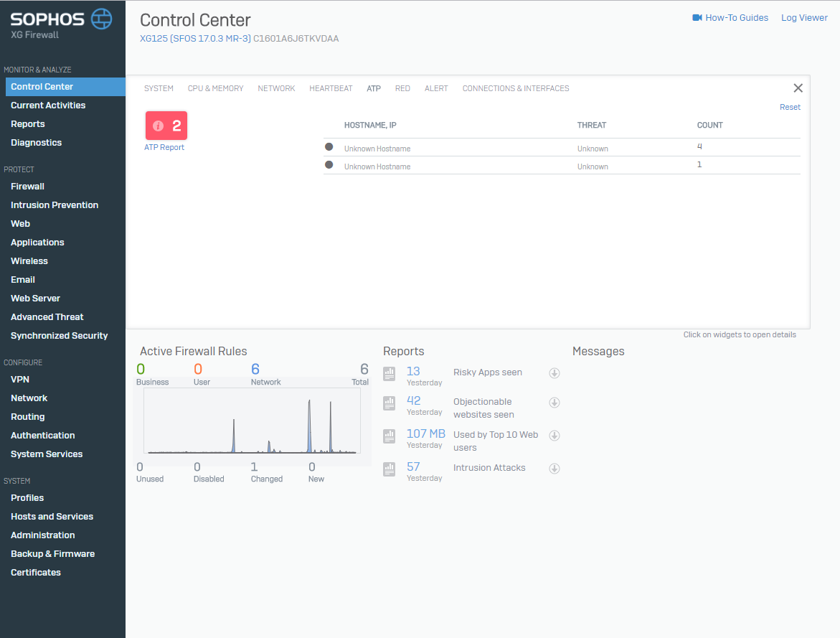Open Control Center in sidebar
This screenshot has height=638, width=840.
(x=65, y=87)
